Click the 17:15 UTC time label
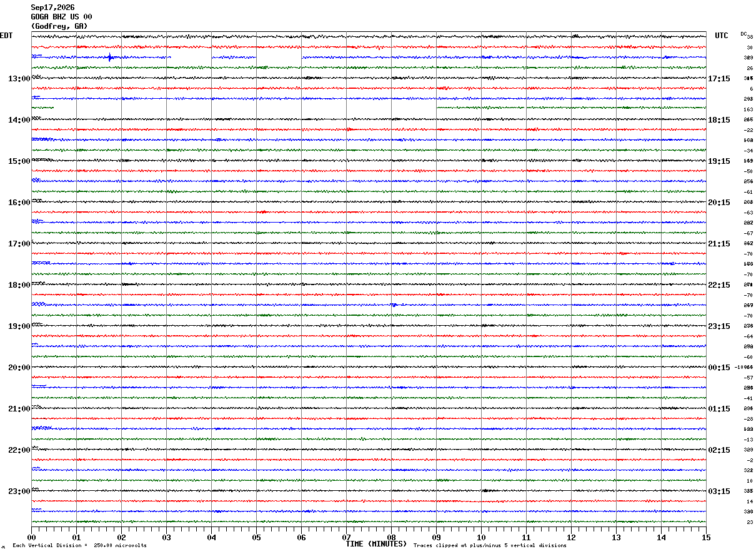This screenshot has height=554, width=756. (x=719, y=79)
